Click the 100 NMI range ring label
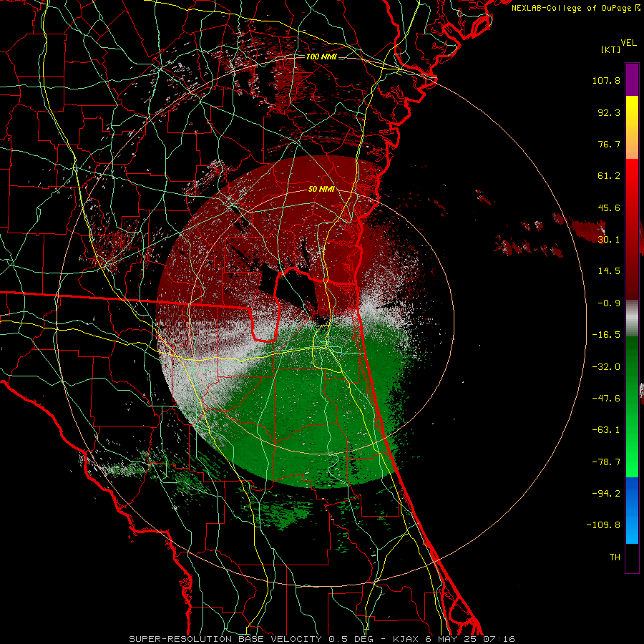The height and width of the screenshot is (644, 644). 321,57
